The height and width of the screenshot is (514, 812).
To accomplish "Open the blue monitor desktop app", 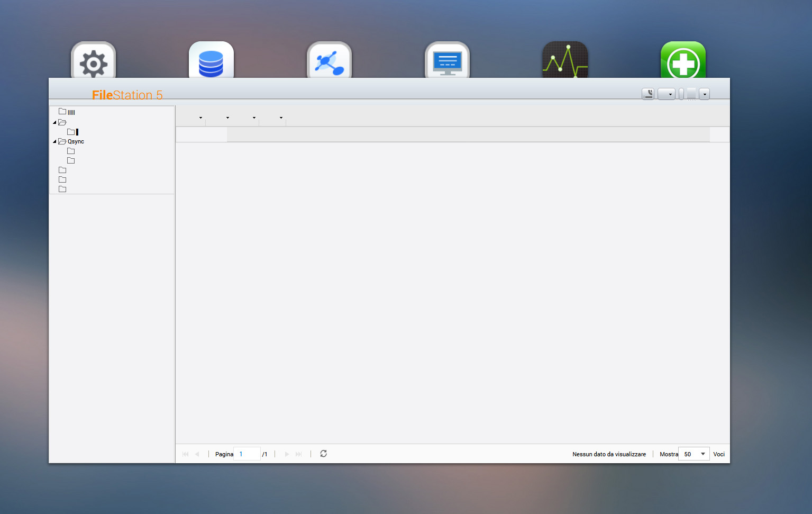I will click(447, 61).
